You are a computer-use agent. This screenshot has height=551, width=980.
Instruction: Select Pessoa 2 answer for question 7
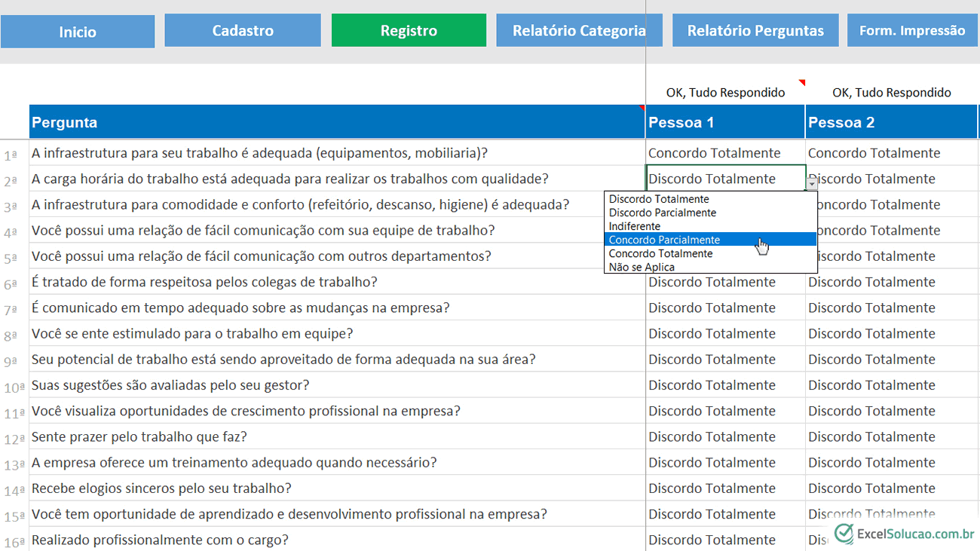[x=891, y=308]
